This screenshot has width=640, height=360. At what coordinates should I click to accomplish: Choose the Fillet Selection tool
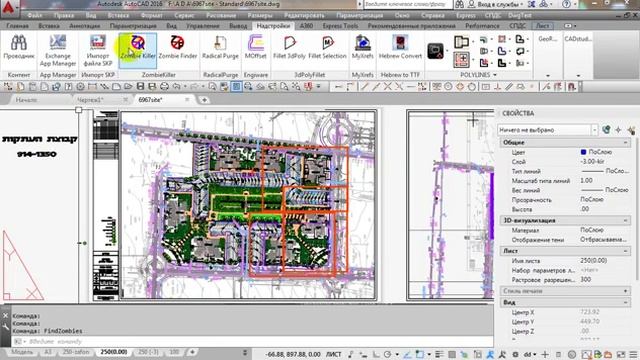click(327, 49)
